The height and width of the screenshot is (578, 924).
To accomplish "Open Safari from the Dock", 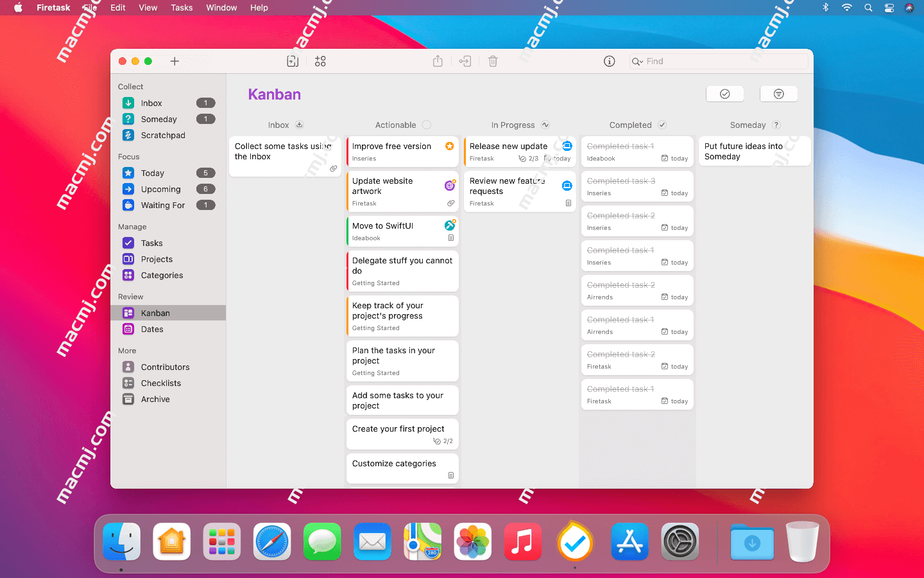I will 272,541.
